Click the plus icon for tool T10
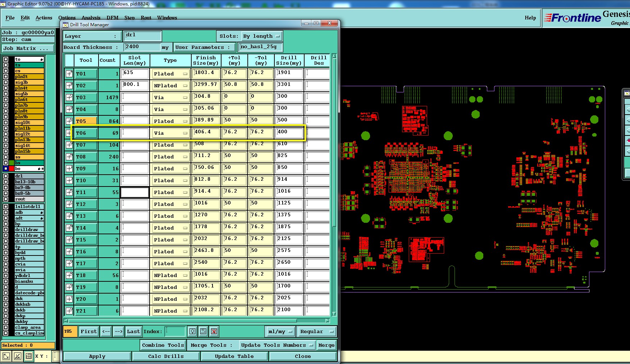This screenshot has width=630, height=364. [x=69, y=180]
